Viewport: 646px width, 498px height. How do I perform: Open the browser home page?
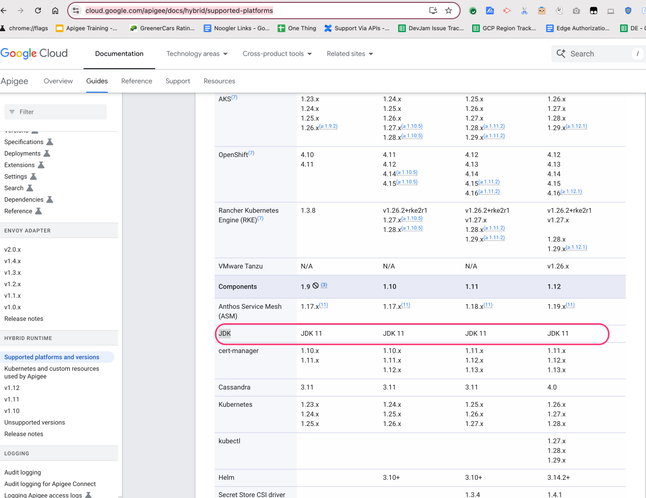coord(55,11)
